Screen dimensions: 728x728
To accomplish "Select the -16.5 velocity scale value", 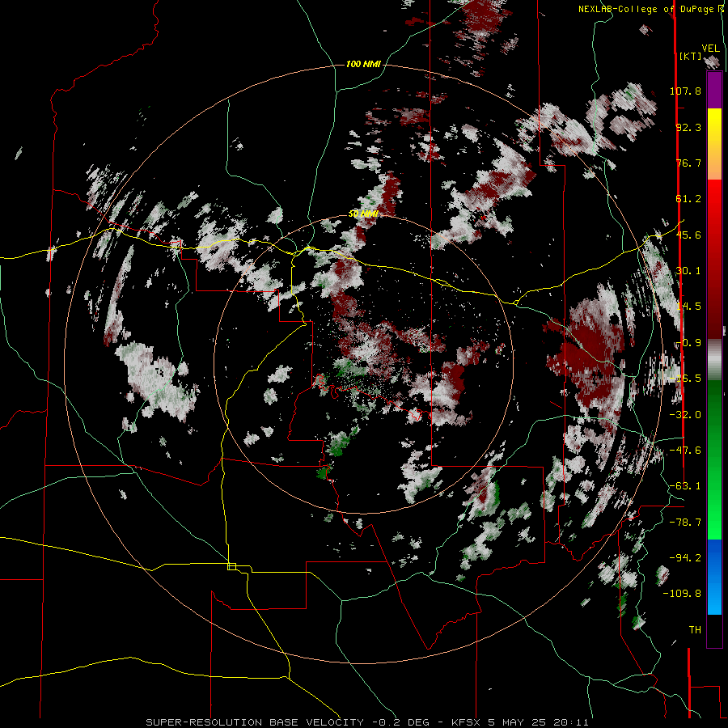I will tap(685, 379).
